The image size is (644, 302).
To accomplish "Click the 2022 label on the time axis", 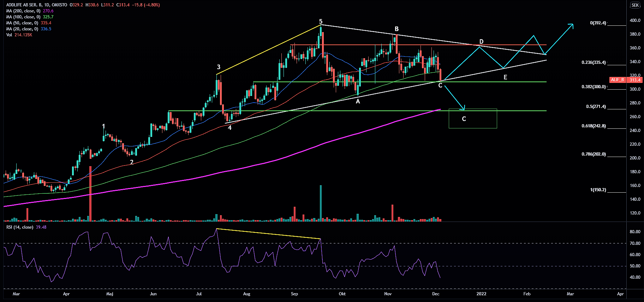I will [x=481, y=294].
